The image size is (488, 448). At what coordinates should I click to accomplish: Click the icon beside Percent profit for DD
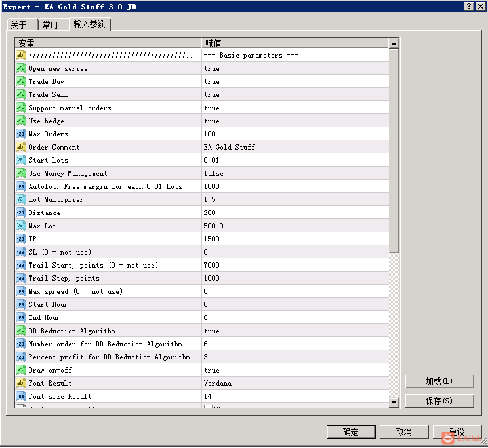[x=21, y=357]
